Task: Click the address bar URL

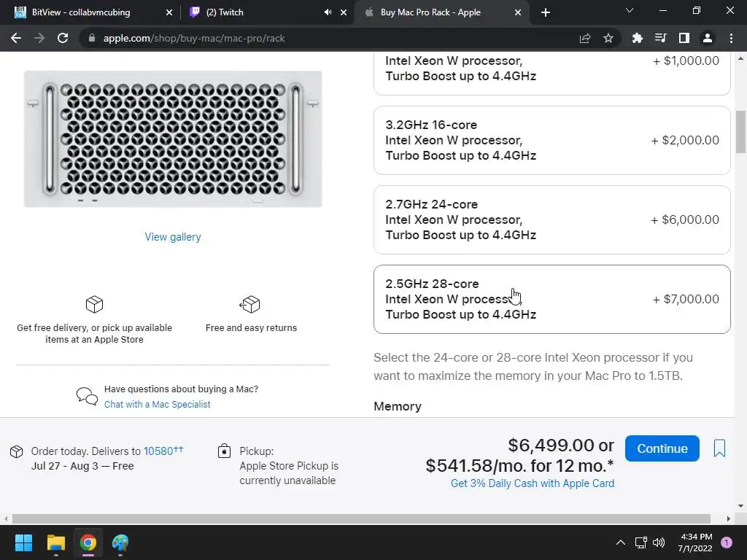Action: 194,38
